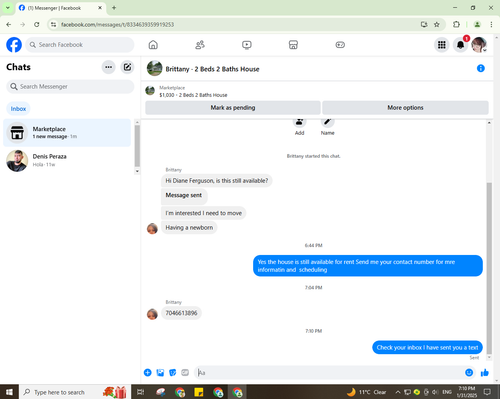500x399 pixels.
Task: Click the chat list scrollbar down arrow
Action: (x=137, y=171)
